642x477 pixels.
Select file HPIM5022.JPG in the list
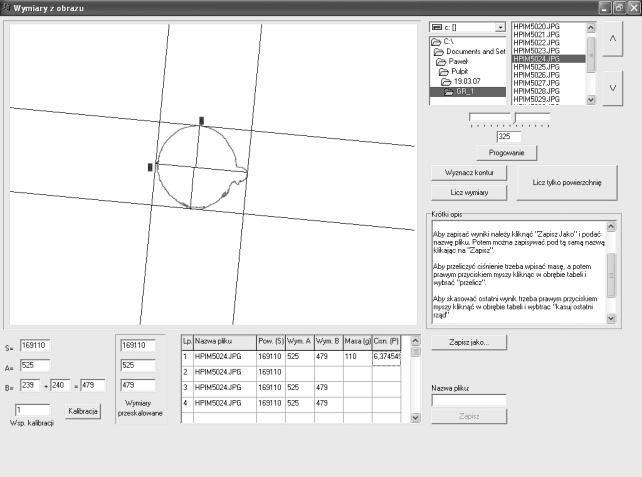tap(537, 43)
